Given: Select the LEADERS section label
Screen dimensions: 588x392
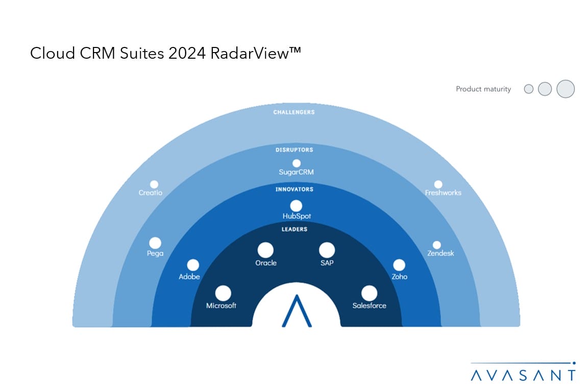Looking at the screenshot, I should [295, 230].
